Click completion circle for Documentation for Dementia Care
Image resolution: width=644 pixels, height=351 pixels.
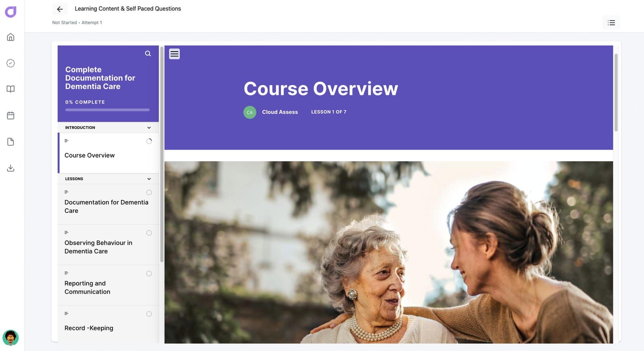149,193
